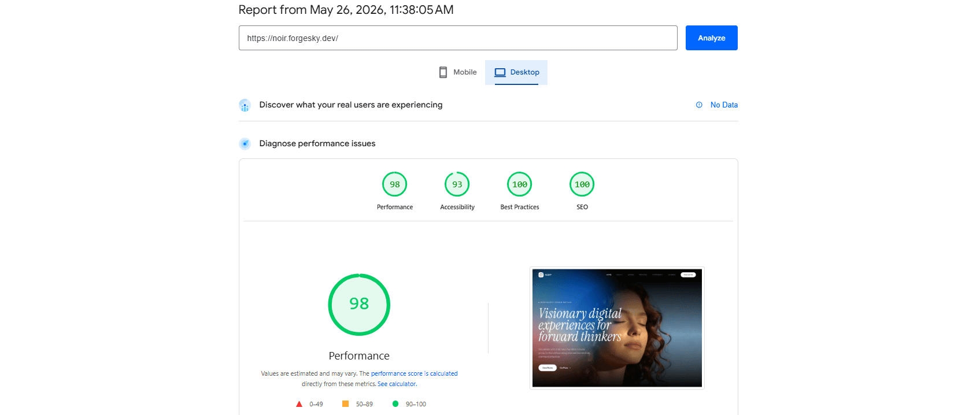Image resolution: width=980 pixels, height=415 pixels.
Task: Click the Best Practices label under the gauge
Action: pyautogui.click(x=520, y=207)
